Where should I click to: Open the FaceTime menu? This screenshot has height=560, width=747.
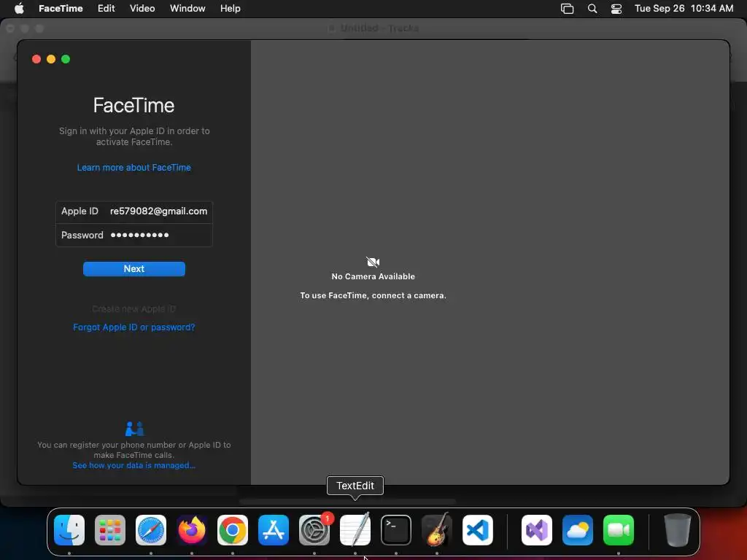[61, 9]
